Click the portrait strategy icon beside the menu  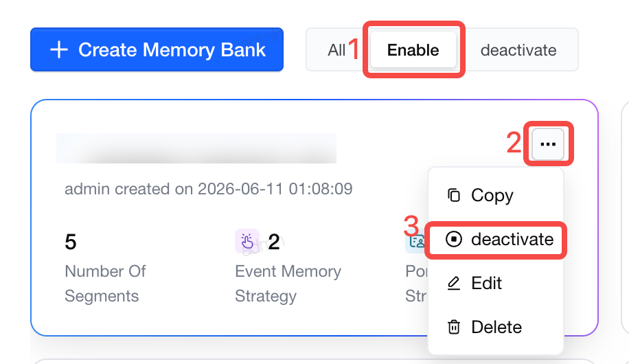point(416,241)
